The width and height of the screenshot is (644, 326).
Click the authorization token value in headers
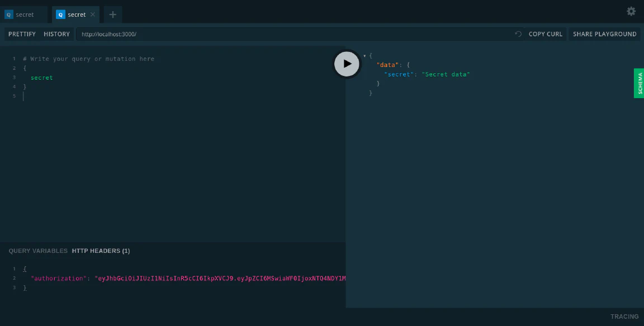[x=220, y=279]
